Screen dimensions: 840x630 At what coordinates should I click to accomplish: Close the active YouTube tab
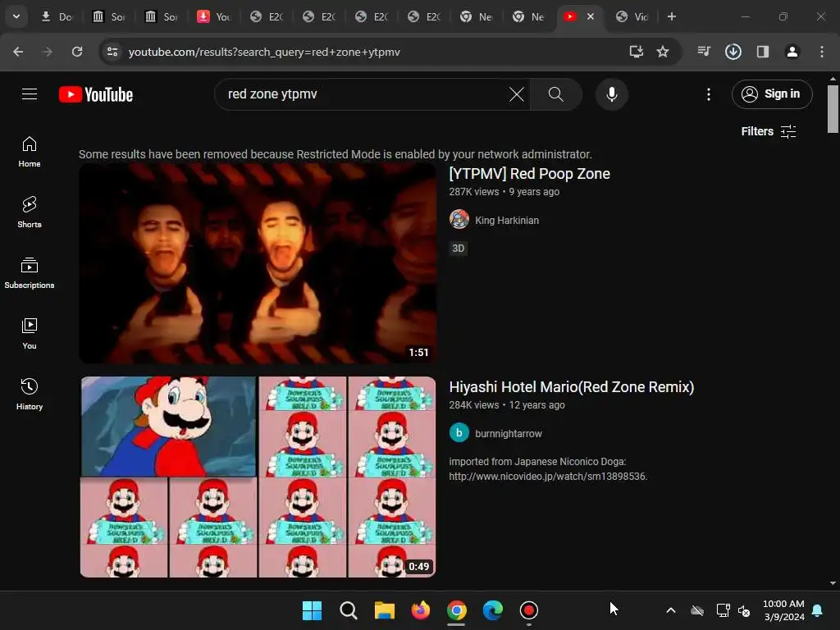[x=591, y=16]
